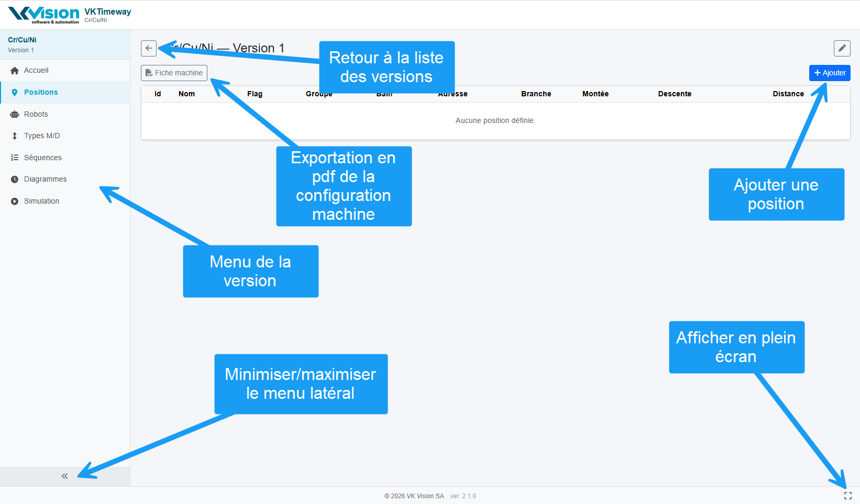Export the Fiche machine PDF
The height and width of the screenshot is (504, 860).
(174, 73)
